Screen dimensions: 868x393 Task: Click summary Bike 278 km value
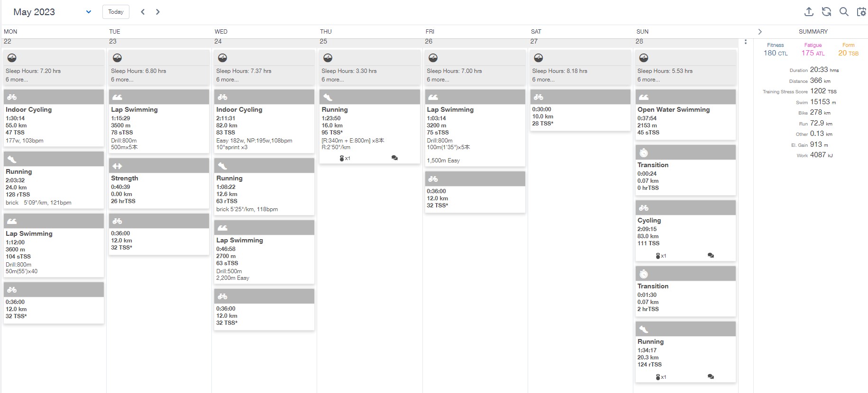pyautogui.click(x=820, y=112)
